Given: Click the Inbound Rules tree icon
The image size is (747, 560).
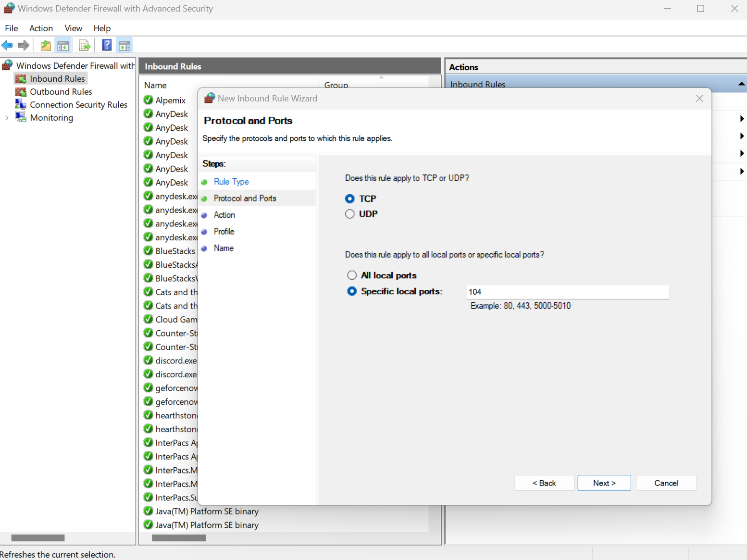Looking at the screenshot, I should 21,79.
